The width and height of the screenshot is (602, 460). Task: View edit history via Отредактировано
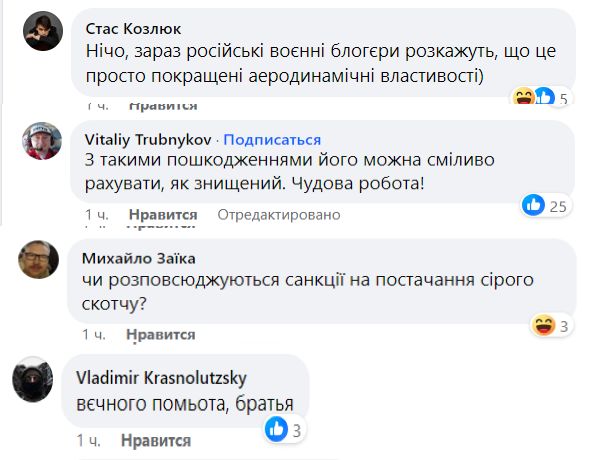point(279,215)
